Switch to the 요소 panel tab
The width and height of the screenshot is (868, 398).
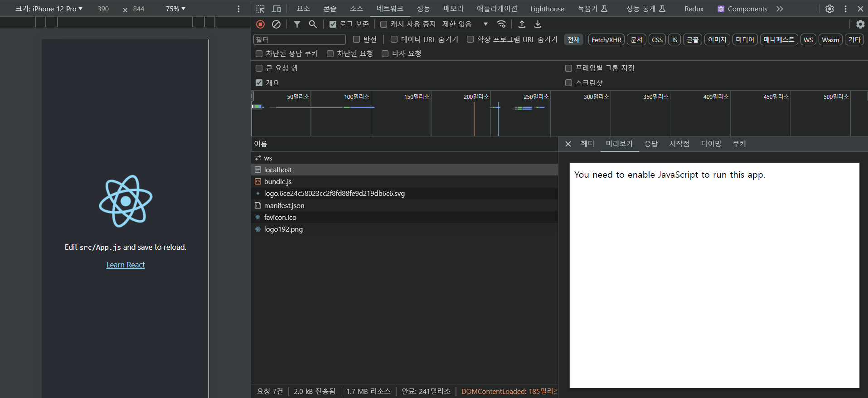(x=303, y=9)
